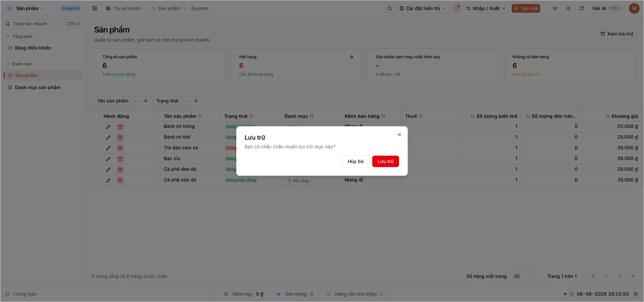The height and width of the screenshot is (302, 644).
Task: Edit Bánh mì trứng with pencil icon
Action: click(108, 127)
